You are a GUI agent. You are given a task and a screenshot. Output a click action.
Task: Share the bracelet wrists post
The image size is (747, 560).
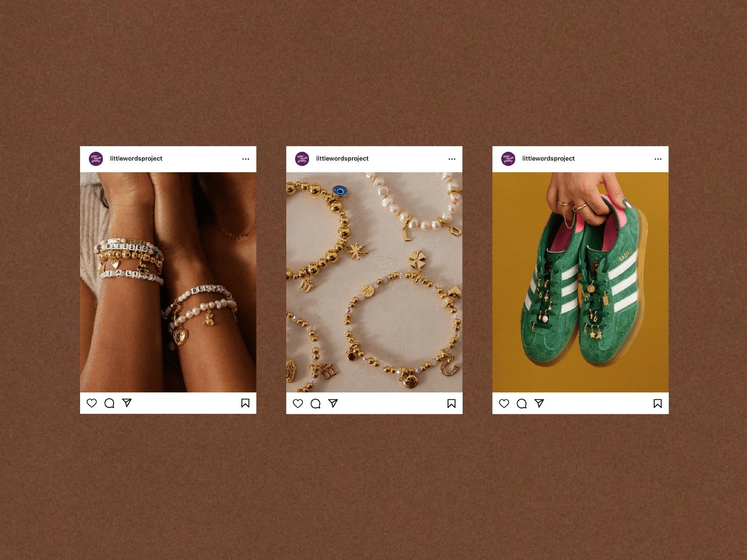(x=127, y=403)
